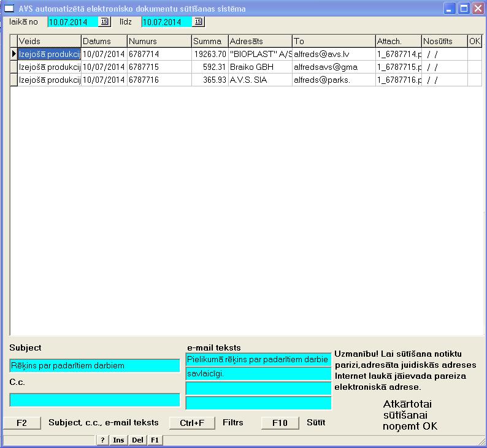Click Nosūtīts date cell of row 6787715
This screenshot has width=487, height=448.
tap(445, 67)
